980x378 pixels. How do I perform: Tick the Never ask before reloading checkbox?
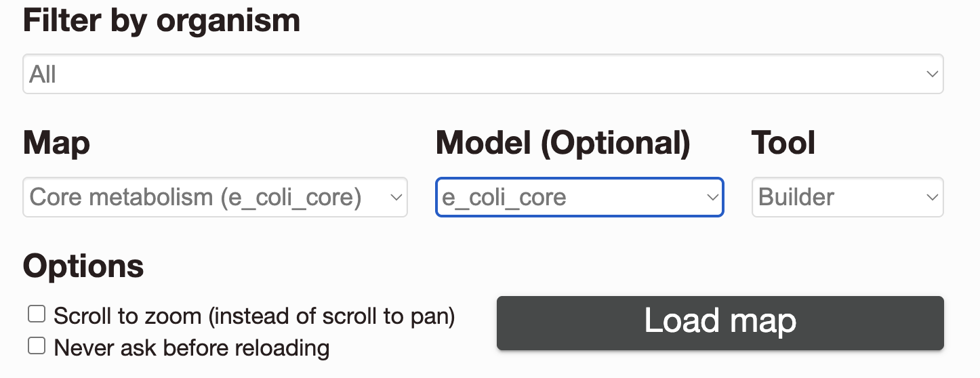(36, 346)
